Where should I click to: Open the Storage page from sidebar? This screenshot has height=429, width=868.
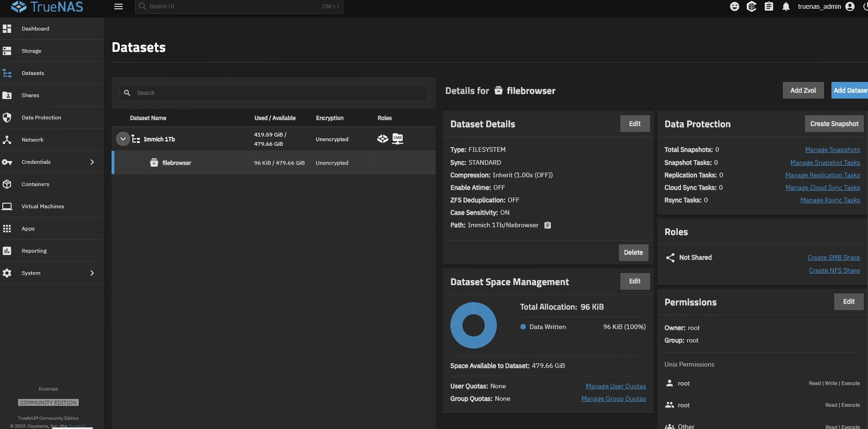[x=31, y=51]
